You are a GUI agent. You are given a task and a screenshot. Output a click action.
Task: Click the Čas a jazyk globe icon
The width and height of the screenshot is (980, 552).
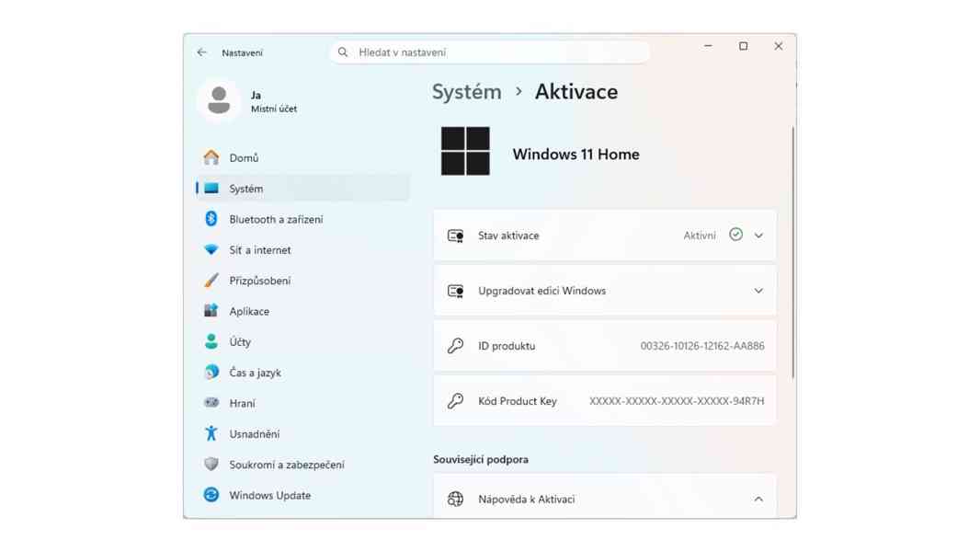coord(211,372)
